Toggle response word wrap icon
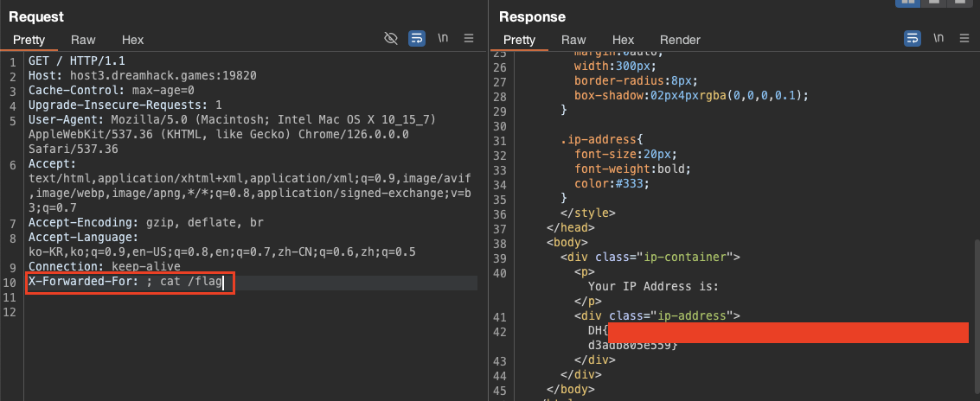Image resolution: width=980 pixels, height=401 pixels. [913, 39]
